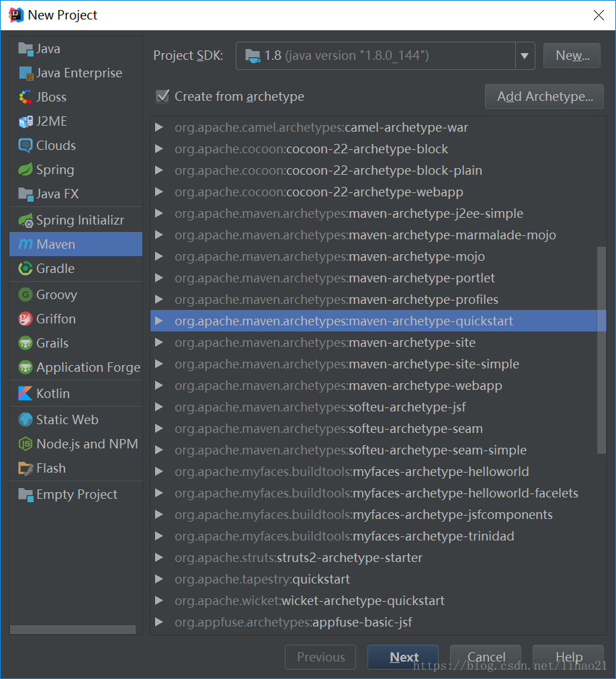Close the New Project dialog
This screenshot has width=616, height=679.
point(599,15)
